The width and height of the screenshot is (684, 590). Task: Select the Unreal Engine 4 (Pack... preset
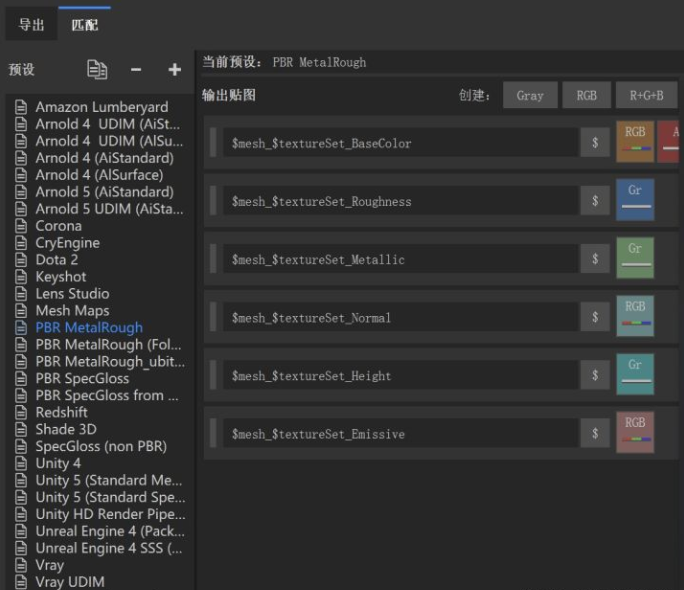coord(110,531)
